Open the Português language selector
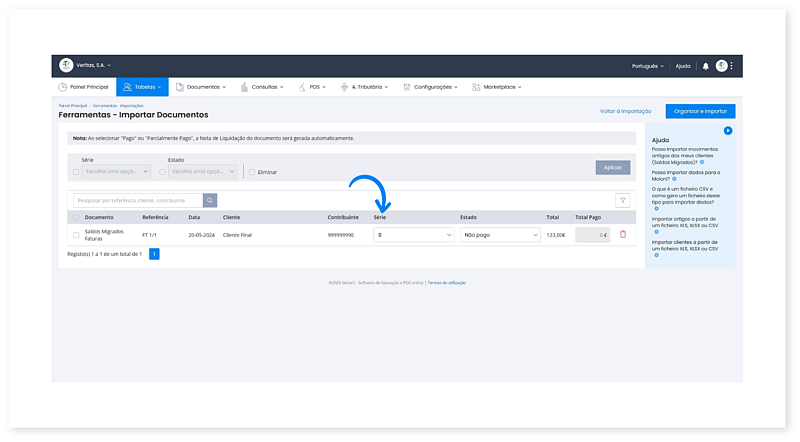The height and width of the screenshot is (442, 800). pyautogui.click(x=647, y=66)
